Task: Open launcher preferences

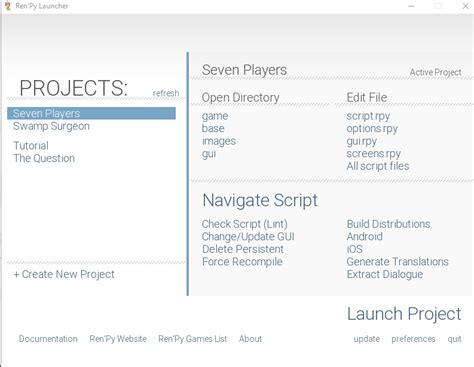Action: pos(413,339)
